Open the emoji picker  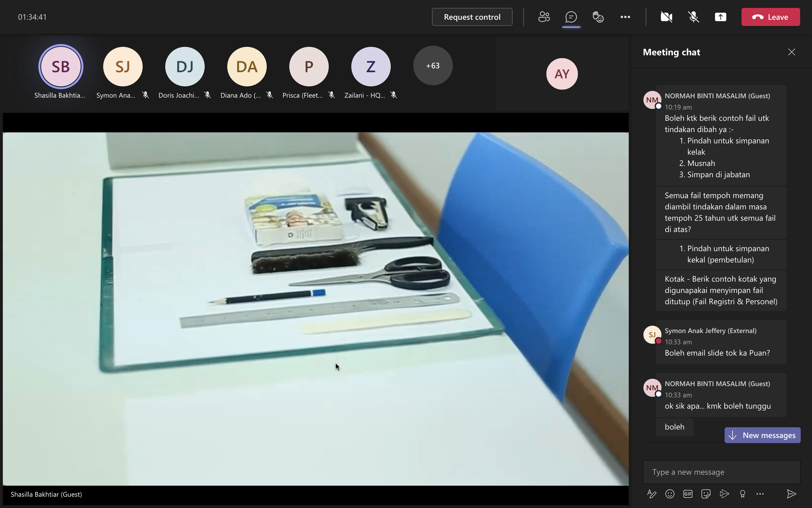pos(670,494)
